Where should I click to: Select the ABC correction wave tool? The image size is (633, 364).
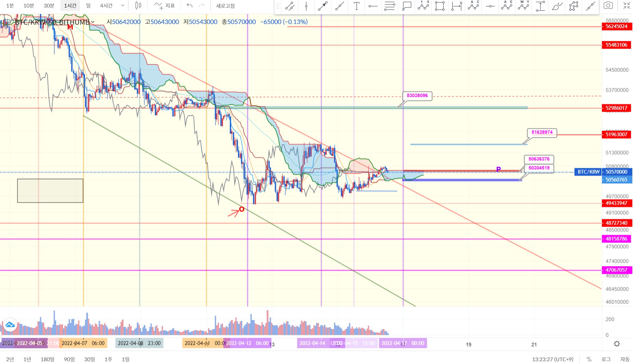[x=474, y=6]
